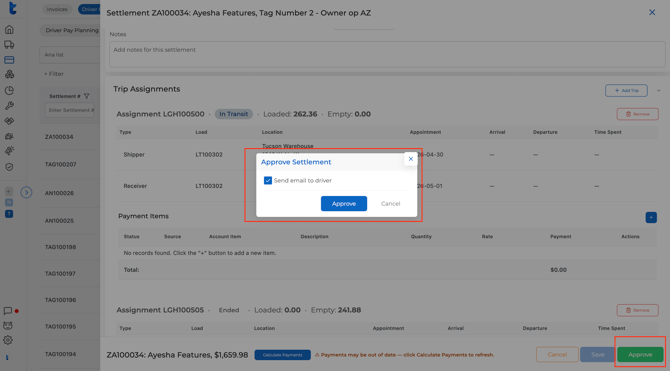
Task: Click the Calculate Payments button
Action: point(282,355)
